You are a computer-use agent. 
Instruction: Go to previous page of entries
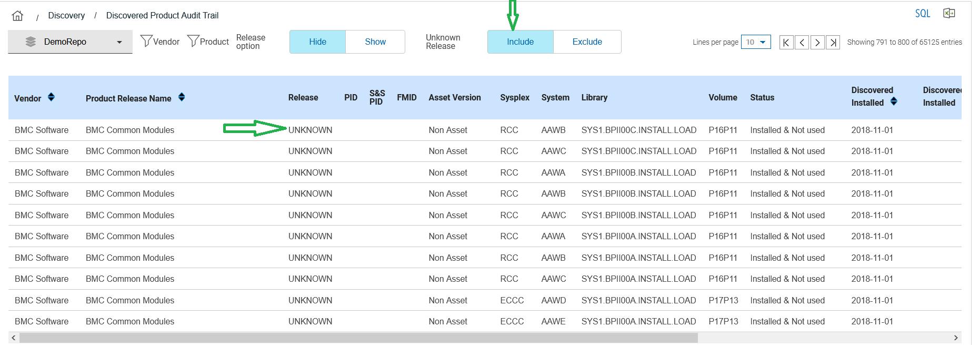point(802,43)
